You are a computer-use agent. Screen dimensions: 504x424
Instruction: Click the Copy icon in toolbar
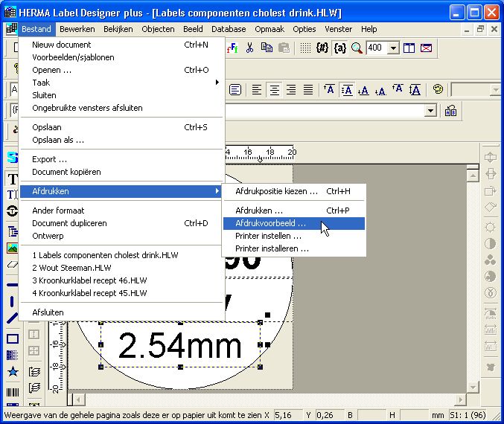(x=267, y=48)
